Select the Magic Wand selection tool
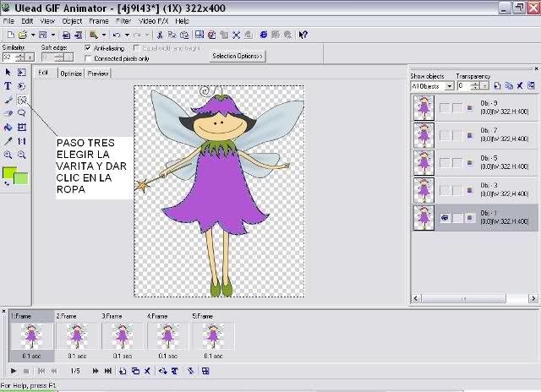 coord(22,99)
